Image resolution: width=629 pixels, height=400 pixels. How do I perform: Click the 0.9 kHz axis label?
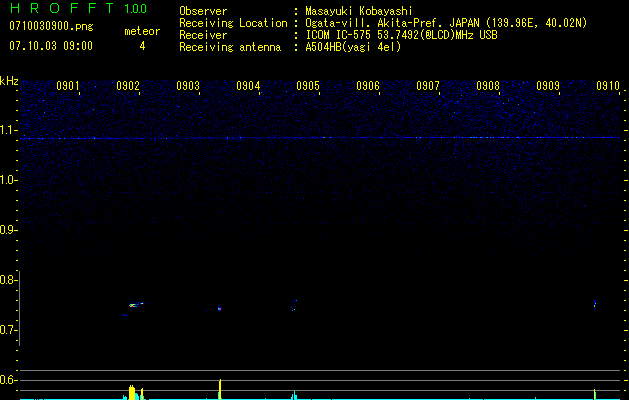coord(8,230)
